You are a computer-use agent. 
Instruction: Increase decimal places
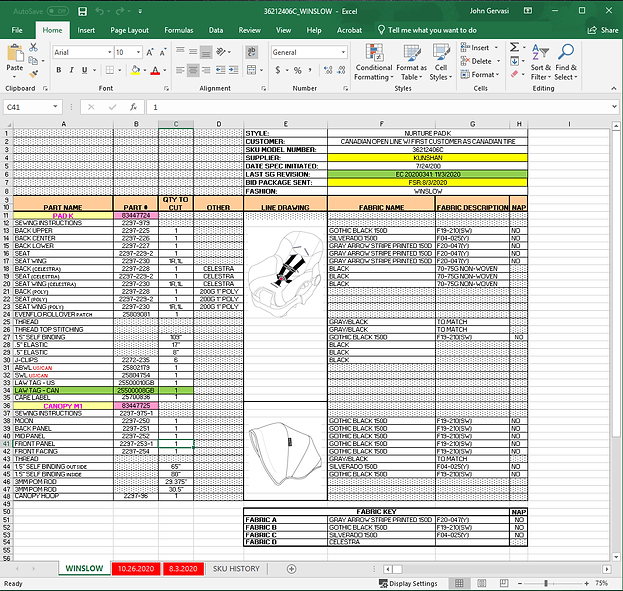(328, 70)
